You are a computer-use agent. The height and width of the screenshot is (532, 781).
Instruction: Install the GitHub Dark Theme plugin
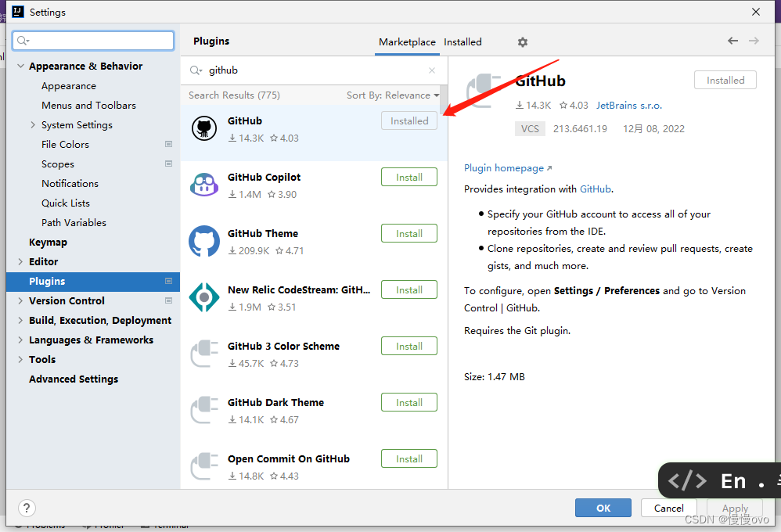coord(409,402)
